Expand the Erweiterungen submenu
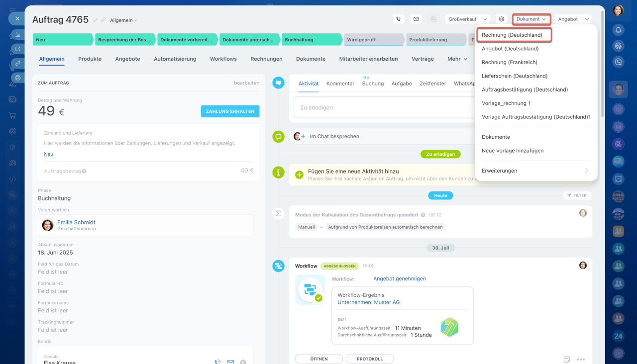The image size is (637, 364). (535, 171)
